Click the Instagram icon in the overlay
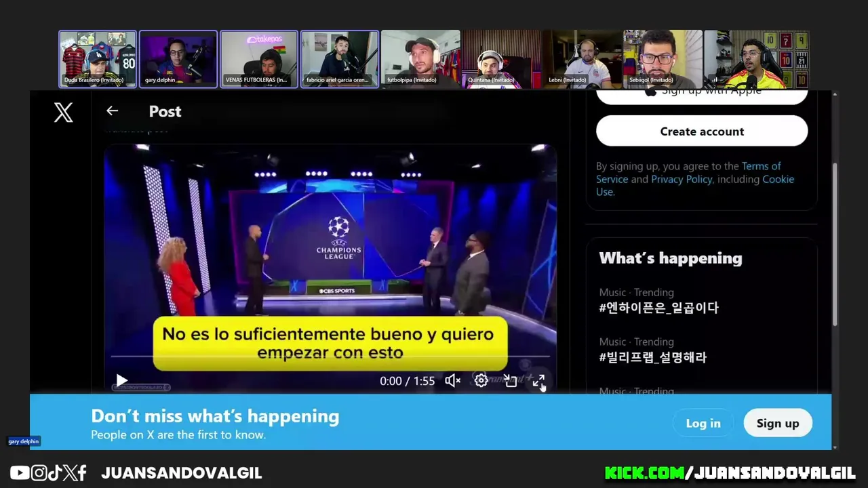 click(x=39, y=473)
